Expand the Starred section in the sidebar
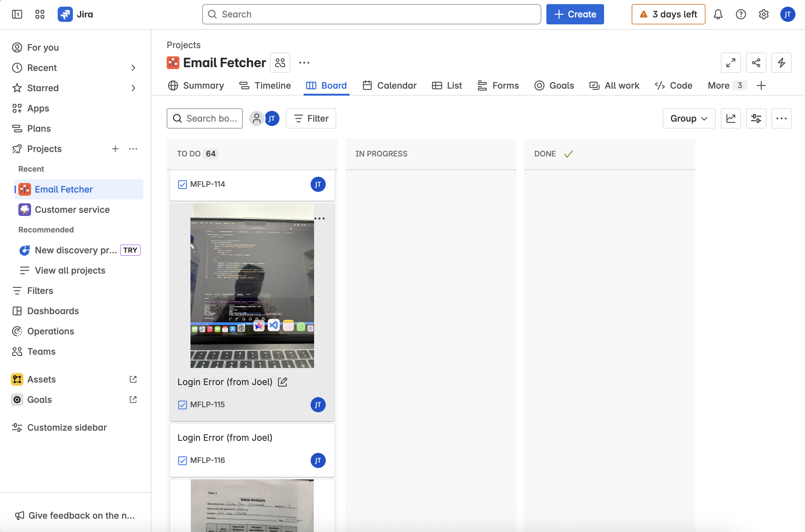The width and height of the screenshot is (805, 532). tap(133, 88)
